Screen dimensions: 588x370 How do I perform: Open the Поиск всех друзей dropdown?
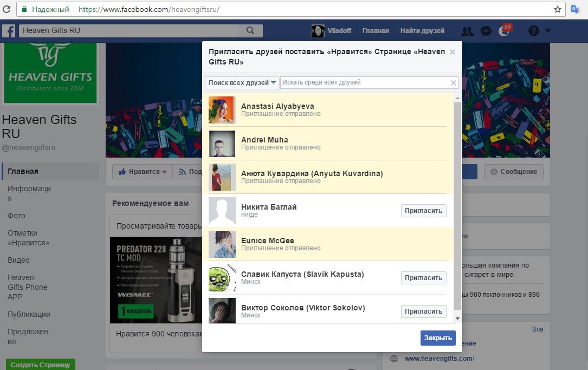coord(242,83)
